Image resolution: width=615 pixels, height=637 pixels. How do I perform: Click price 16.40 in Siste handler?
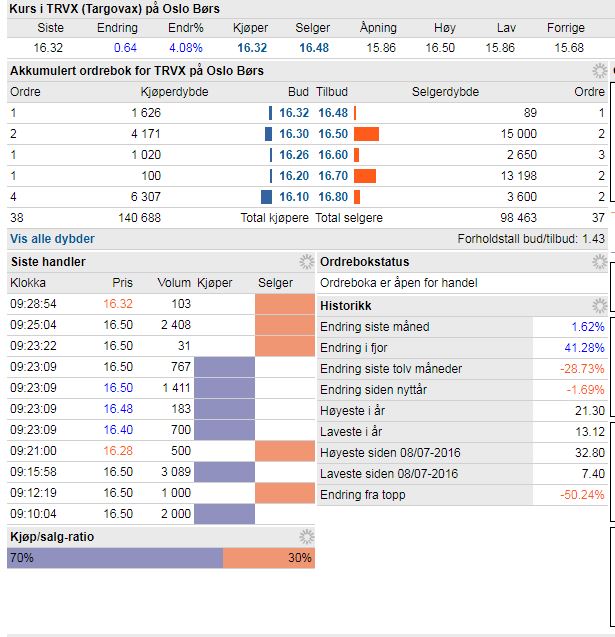tap(118, 430)
